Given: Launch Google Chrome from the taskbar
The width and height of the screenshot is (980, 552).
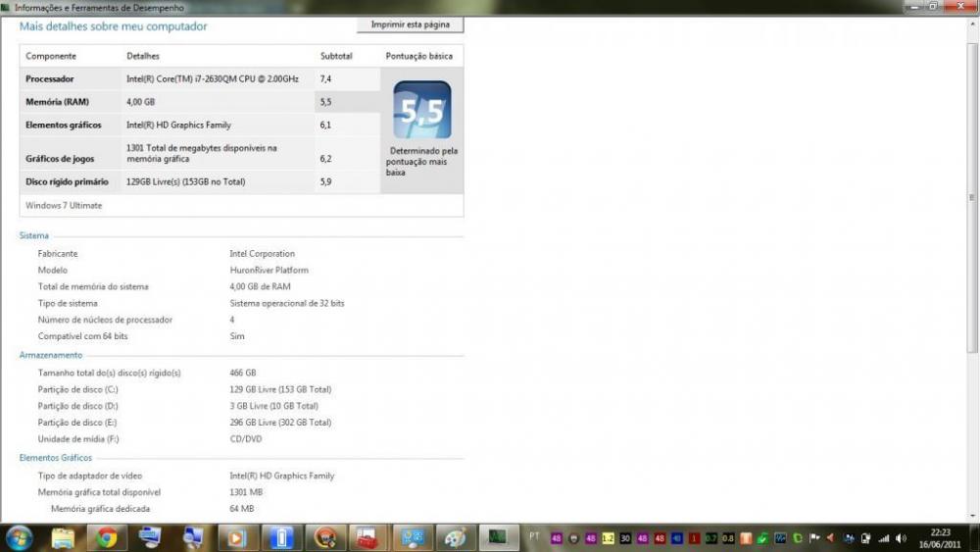Looking at the screenshot, I should click(x=107, y=537).
